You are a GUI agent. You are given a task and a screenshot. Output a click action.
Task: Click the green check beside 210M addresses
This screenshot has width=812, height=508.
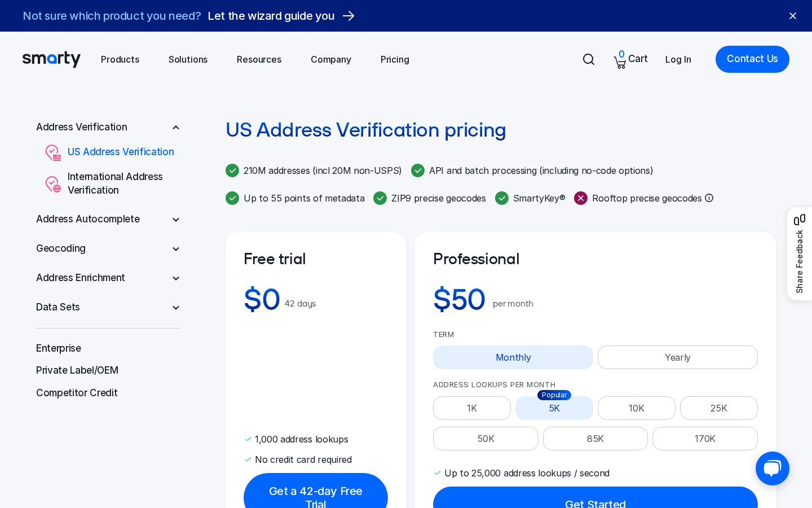[232, 170]
